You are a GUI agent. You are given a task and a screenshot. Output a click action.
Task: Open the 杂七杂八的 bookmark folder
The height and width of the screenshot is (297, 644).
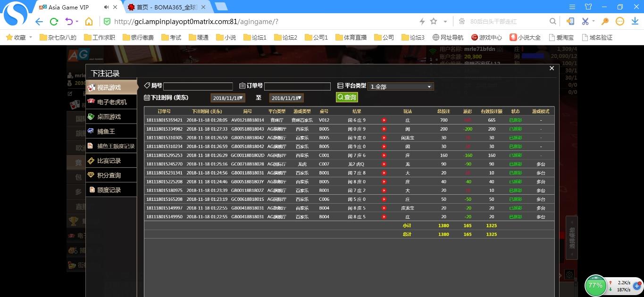[x=58, y=37]
